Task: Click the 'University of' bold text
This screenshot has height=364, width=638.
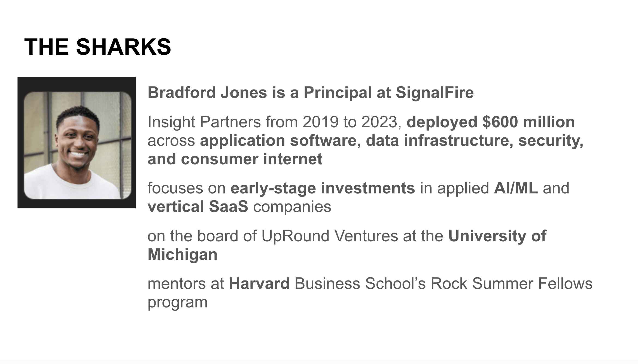Action: [x=497, y=236]
